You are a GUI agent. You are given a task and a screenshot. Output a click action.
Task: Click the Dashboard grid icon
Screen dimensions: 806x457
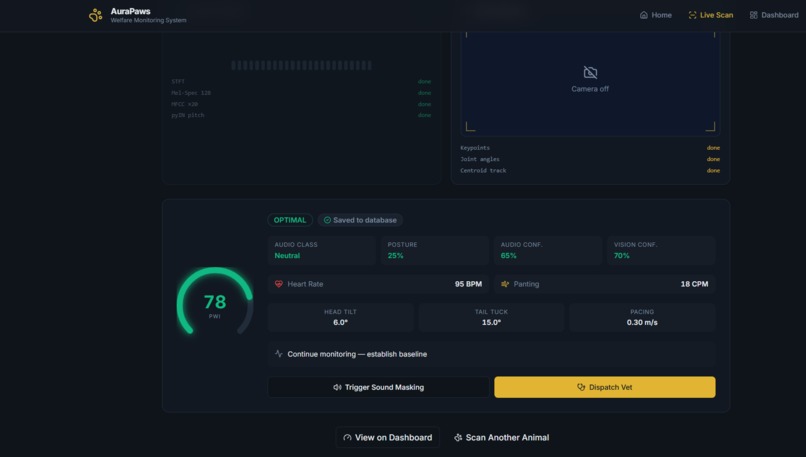pos(754,15)
